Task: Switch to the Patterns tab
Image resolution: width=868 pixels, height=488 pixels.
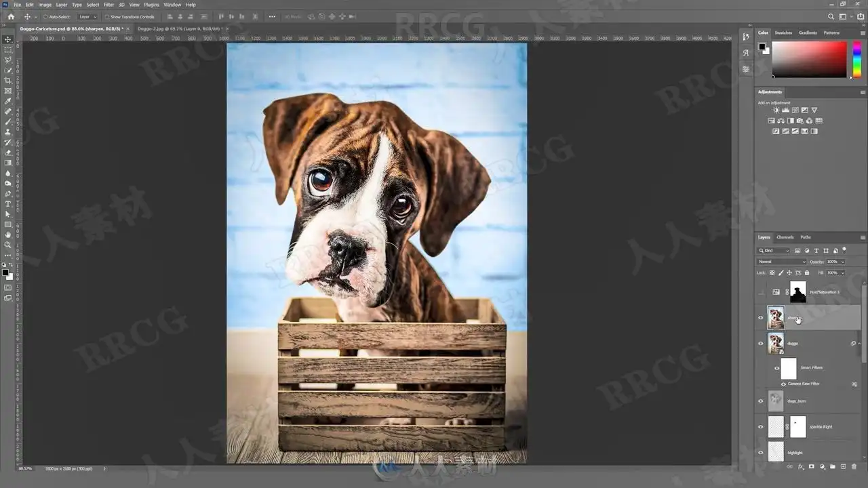Action: 831,33
